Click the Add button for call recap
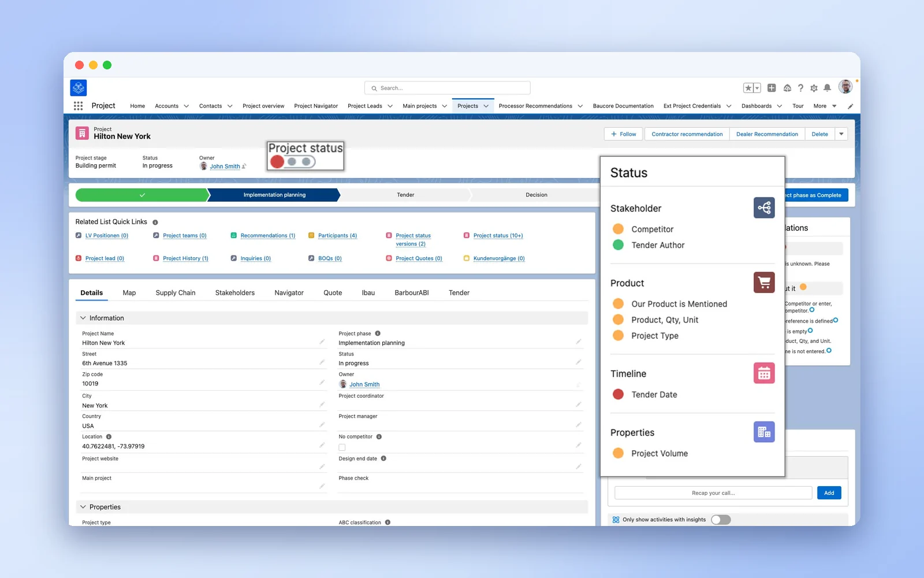Viewport: 924px width, 578px height. coord(829,493)
